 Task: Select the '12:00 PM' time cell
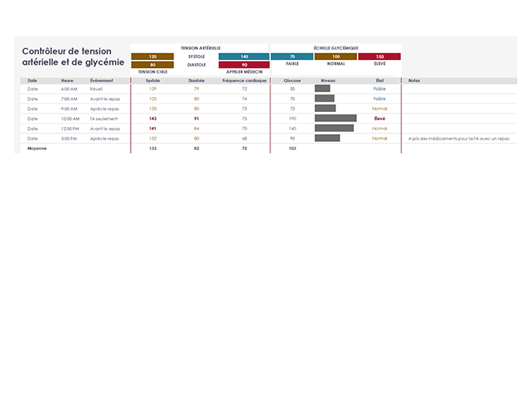(70, 129)
